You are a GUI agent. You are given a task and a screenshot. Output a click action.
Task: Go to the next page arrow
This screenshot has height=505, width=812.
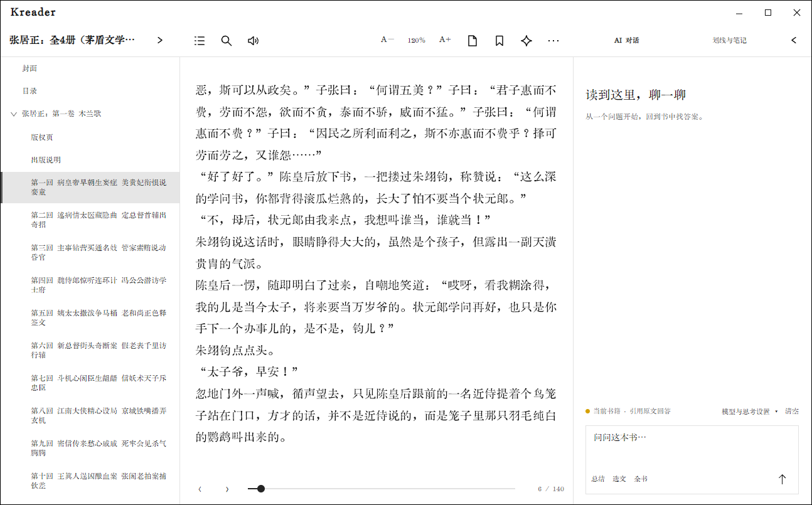(x=227, y=489)
